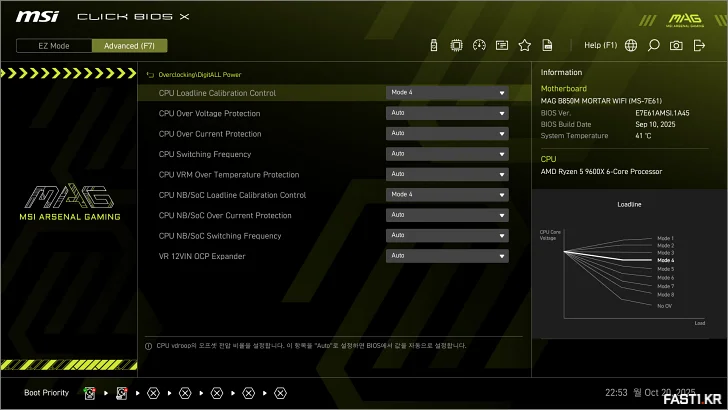Click the board card icon beside the star

tap(502, 46)
